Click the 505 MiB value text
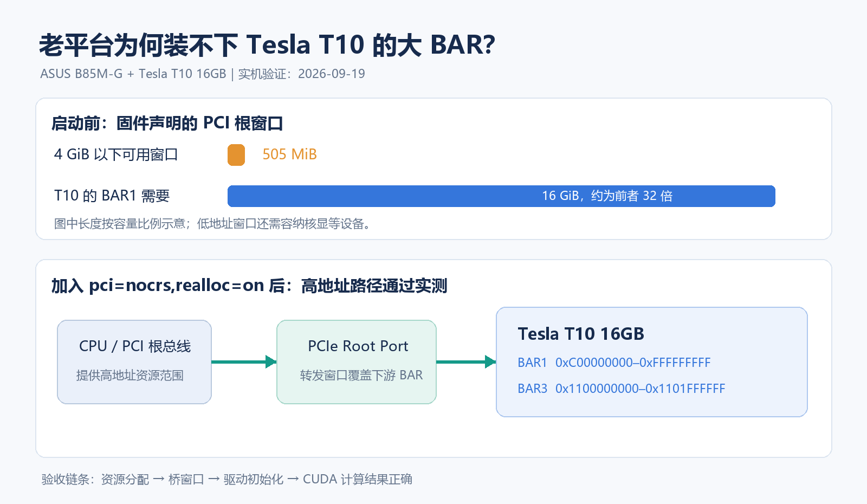The width and height of the screenshot is (867, 504). pyautogui.click(x=289, y=154)
